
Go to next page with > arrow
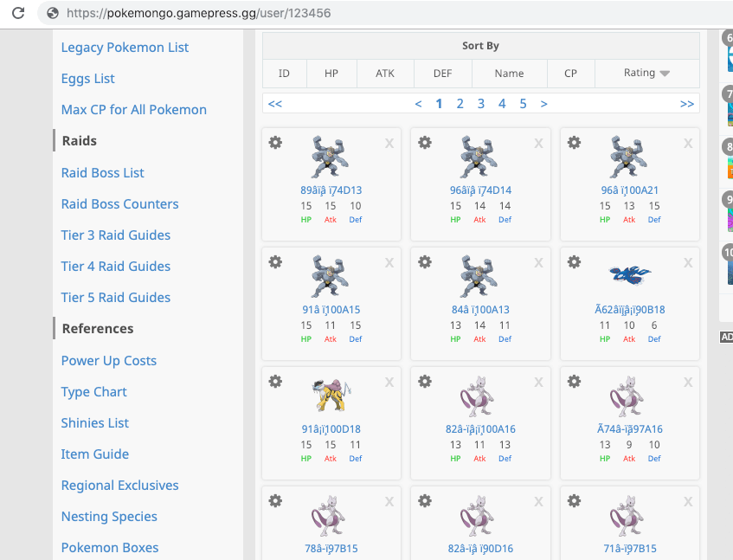pos(543,104)
